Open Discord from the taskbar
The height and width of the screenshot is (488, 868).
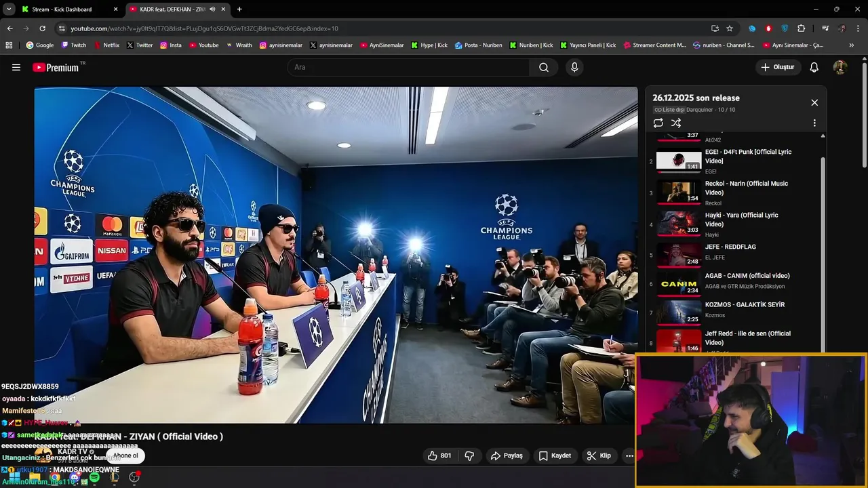(75, 478)
